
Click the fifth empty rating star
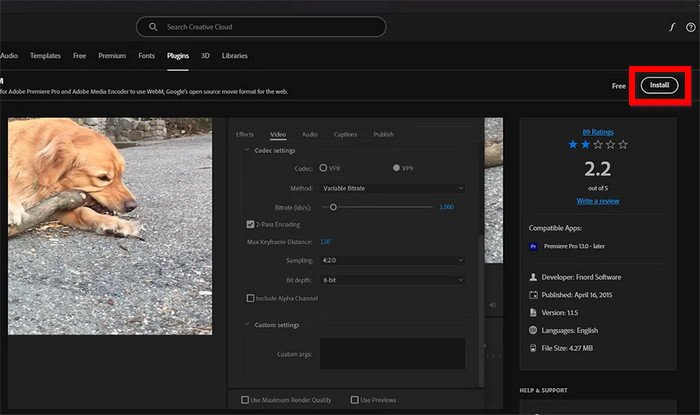(x=623, y=145)
